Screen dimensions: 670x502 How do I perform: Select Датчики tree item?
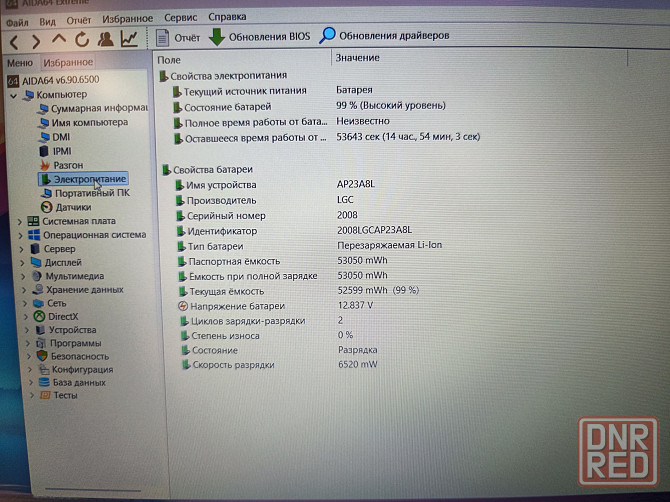click(66, 207)
